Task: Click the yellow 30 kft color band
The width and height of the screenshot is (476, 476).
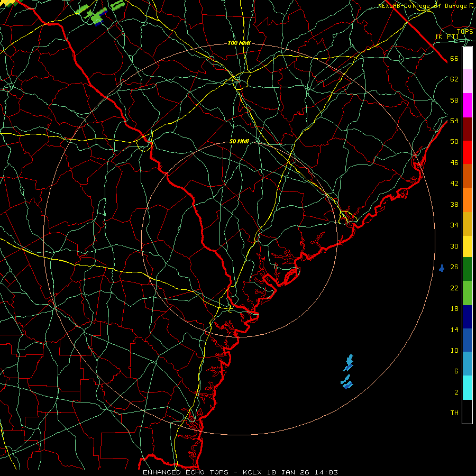Action: coord(467,246)
